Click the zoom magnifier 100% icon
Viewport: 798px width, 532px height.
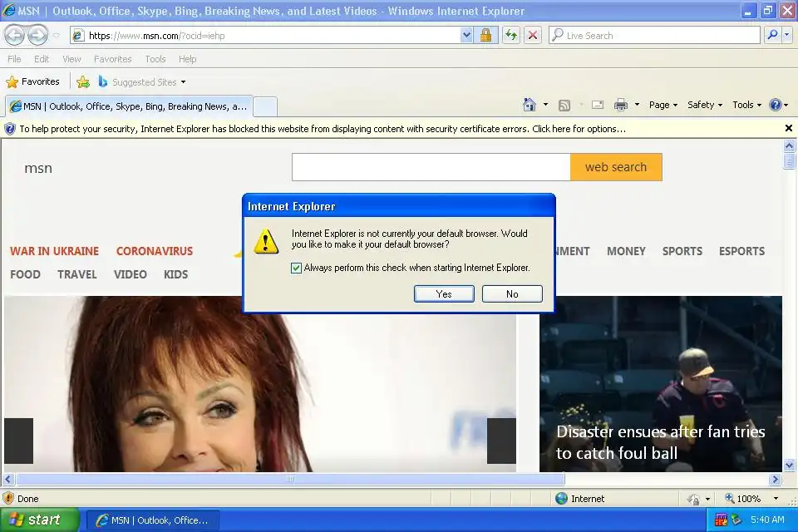[729, 499]
